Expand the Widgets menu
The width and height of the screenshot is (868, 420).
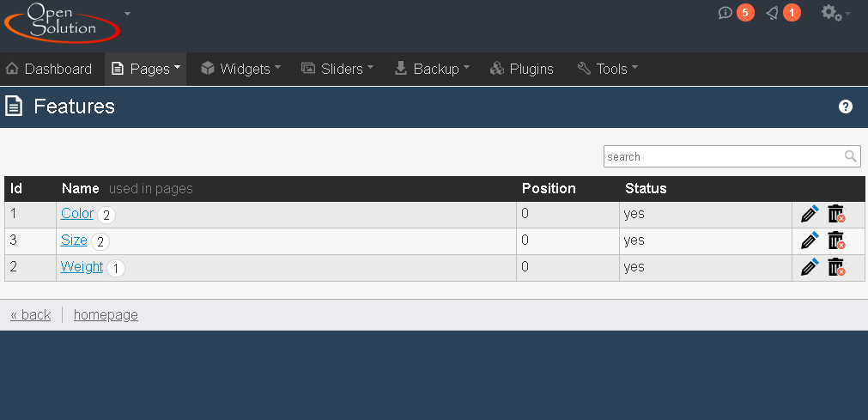tap(240, 69)
